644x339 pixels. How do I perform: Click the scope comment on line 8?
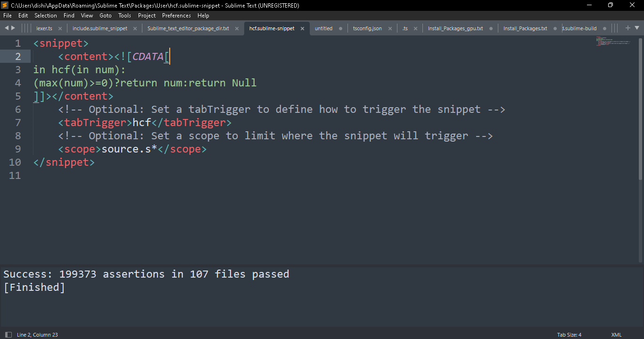276,136
